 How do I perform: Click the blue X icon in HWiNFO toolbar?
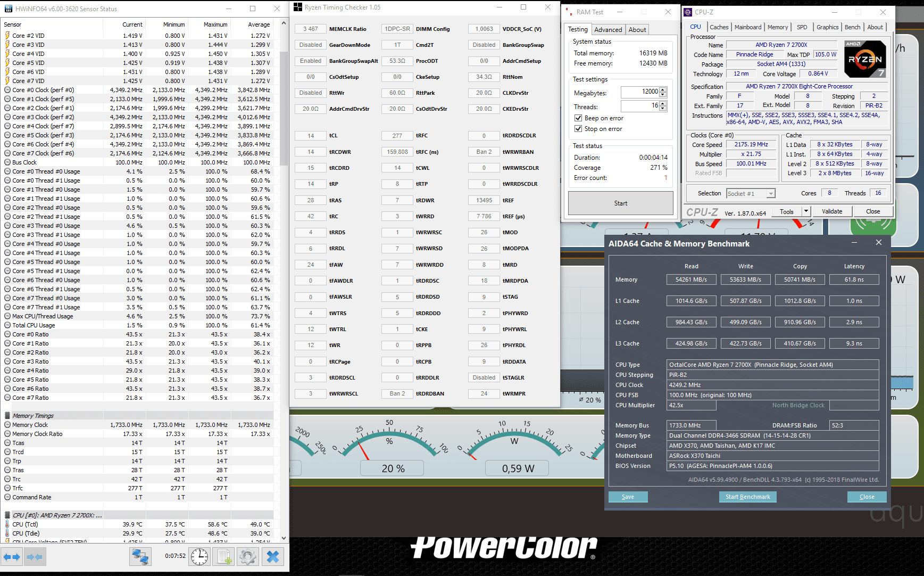point(273,557)
